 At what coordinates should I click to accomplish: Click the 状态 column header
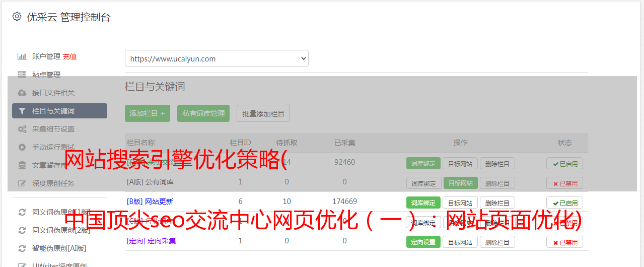564,143
